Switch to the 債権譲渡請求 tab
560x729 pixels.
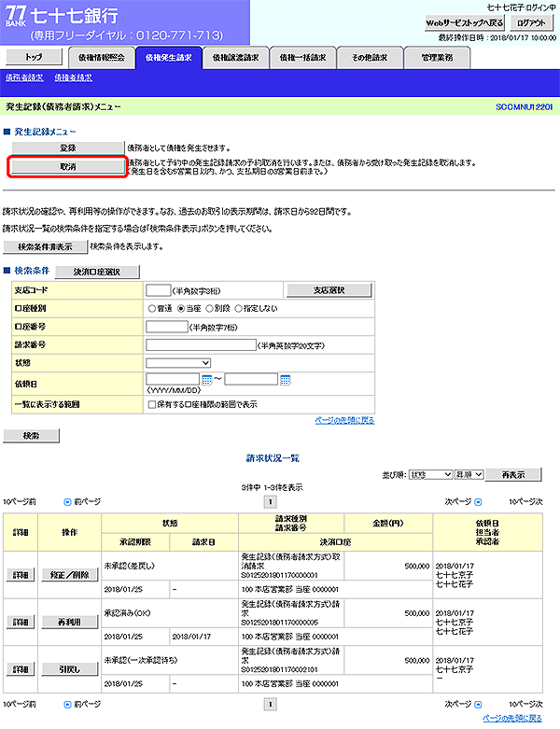(235, 58)
